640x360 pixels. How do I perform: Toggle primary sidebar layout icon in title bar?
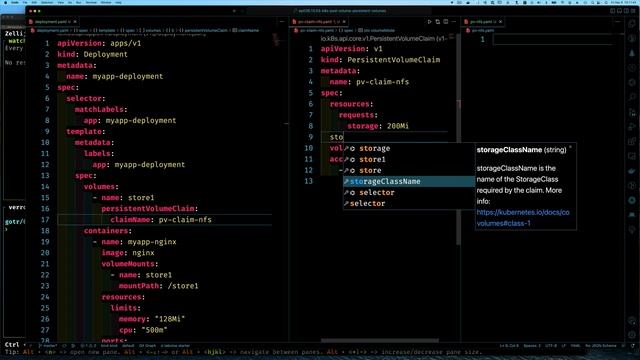pyautogui.click(x=613, y=11)
